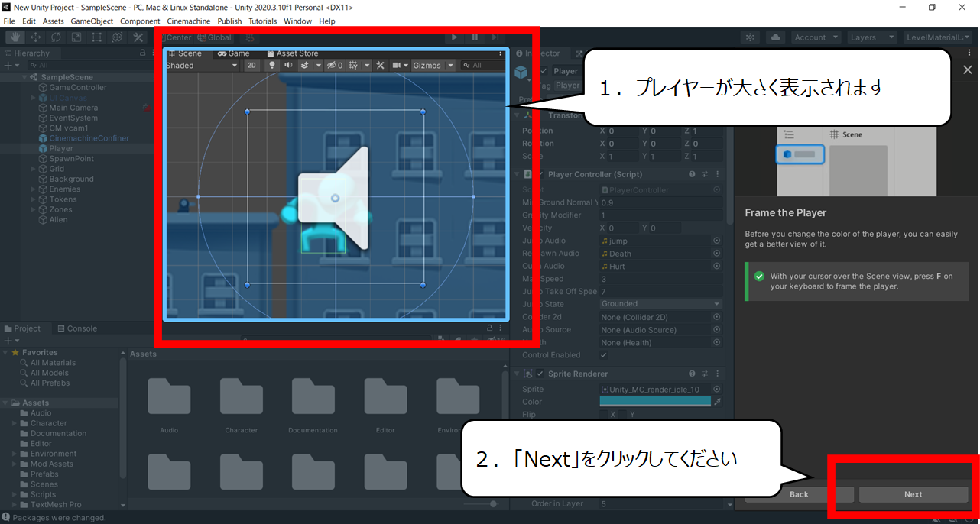Viewport: 980px width, 524px height.
Task: Open object picker for Respawn Audio (Death)
Action: pos(717,254)
